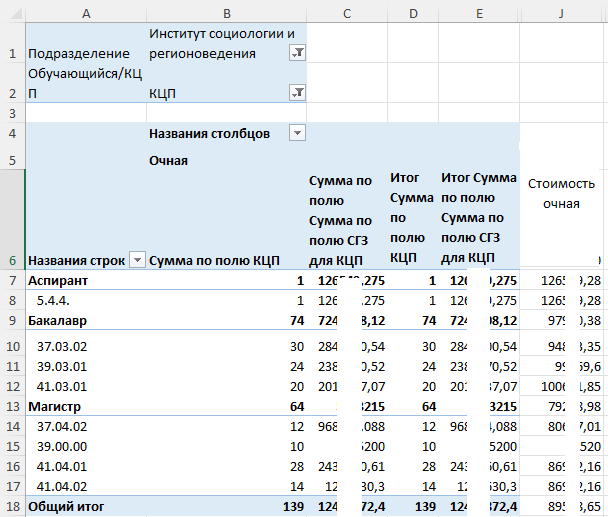Click the Select All corner triangle

point(16,14)
